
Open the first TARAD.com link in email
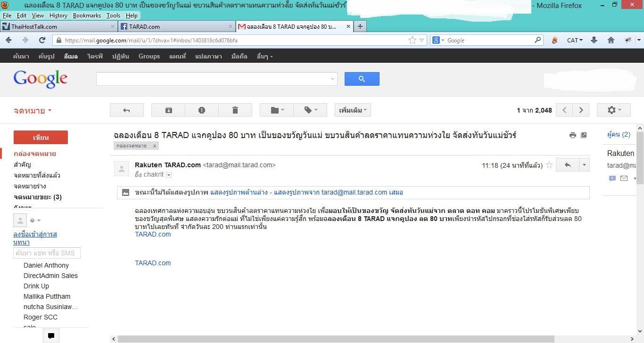(x=153, y=234)
